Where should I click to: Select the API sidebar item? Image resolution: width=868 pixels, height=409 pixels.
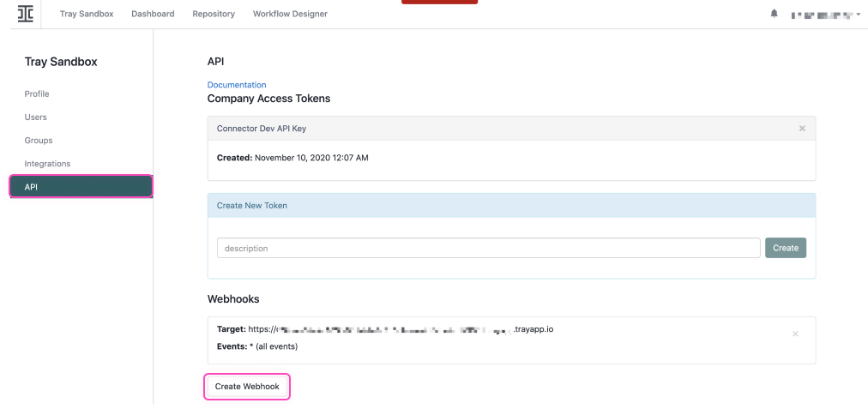point(81,187)
